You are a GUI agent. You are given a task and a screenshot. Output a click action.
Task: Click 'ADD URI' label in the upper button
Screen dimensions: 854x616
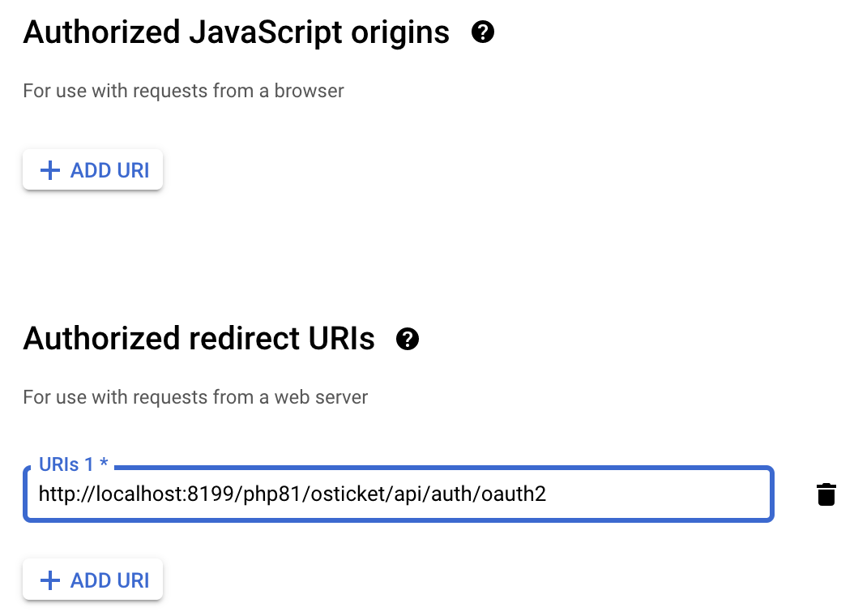109,170
